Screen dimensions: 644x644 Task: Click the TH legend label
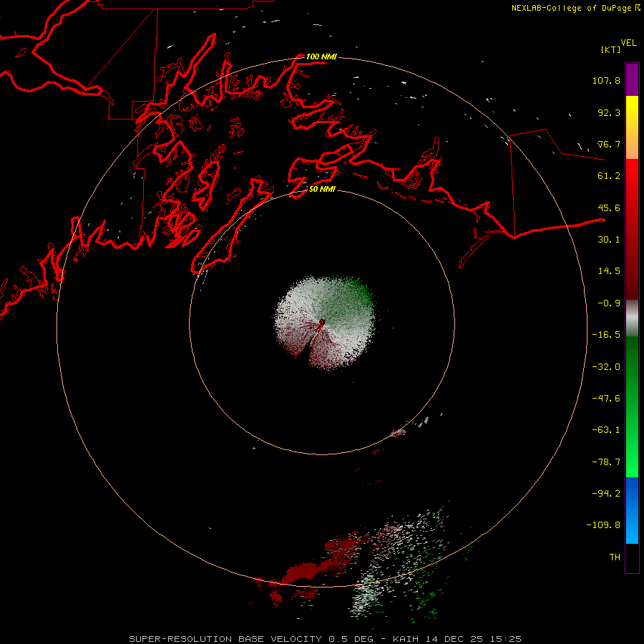click(x=615, y=557)
